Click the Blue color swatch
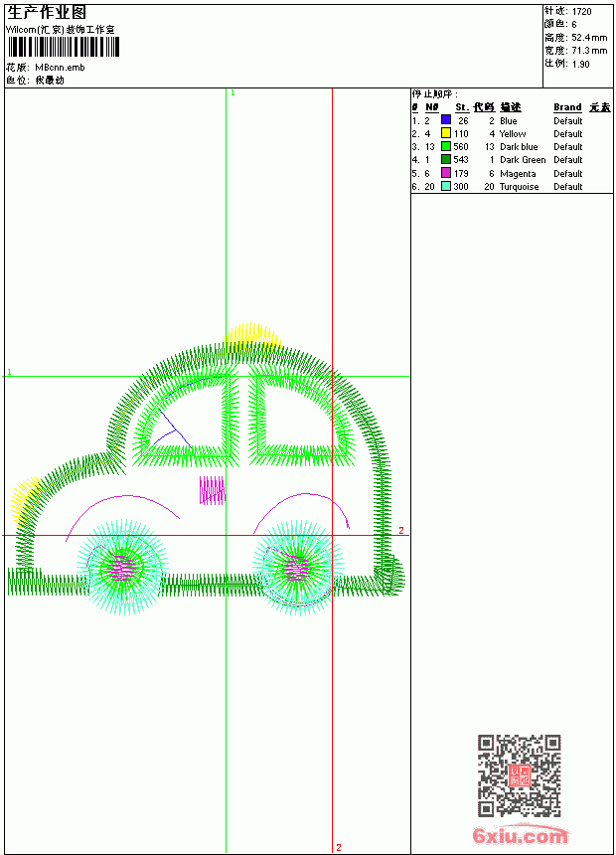Image resolution: width=616 pixels, height=855 pixels. tap(446, 120)
